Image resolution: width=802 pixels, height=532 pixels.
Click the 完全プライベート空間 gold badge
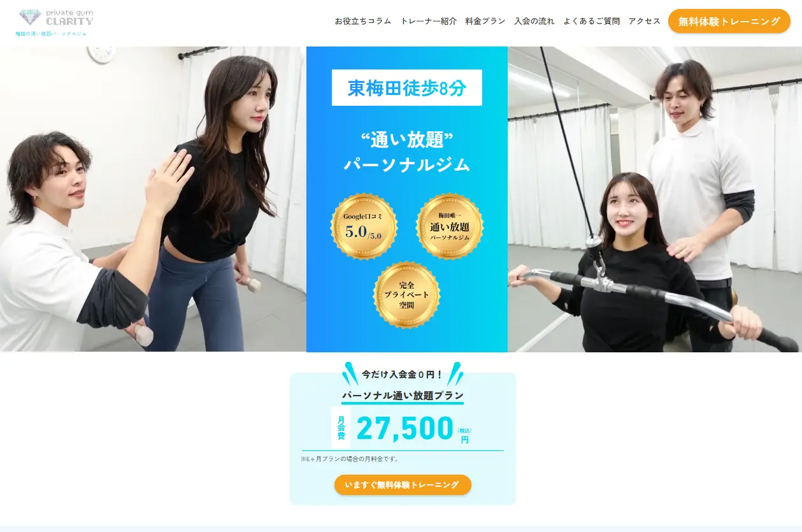click(x=406, y=294)
